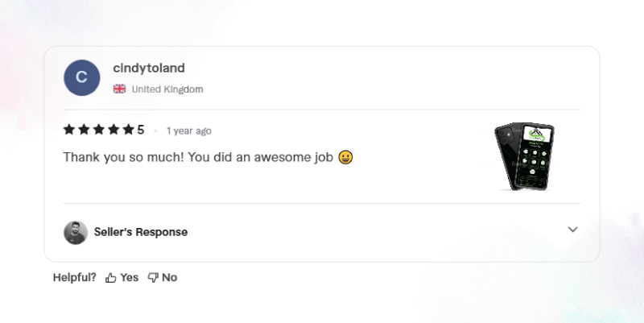
Task: Click the third rating star
Action: tap(98, 130)
